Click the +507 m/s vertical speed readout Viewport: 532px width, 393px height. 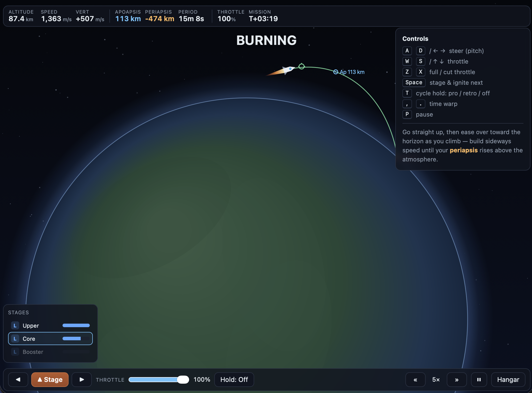(90, 19)
